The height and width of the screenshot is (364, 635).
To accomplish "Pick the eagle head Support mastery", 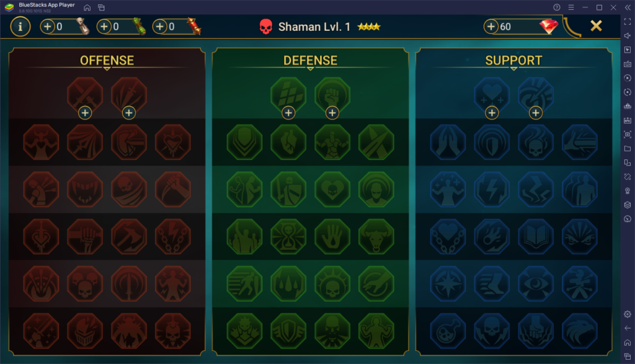I will pyautogui.click(x=580, y=331).
